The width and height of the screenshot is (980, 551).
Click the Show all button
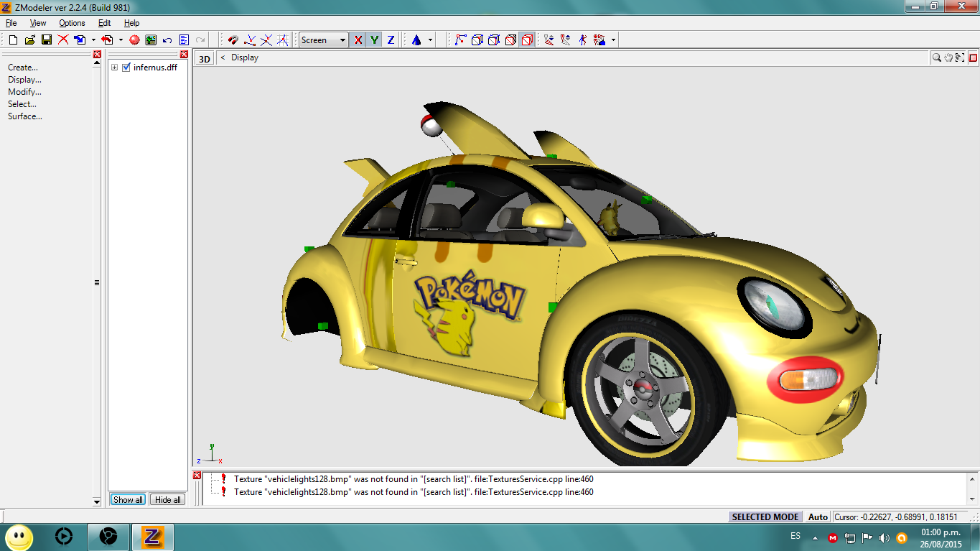coord(127,499)
